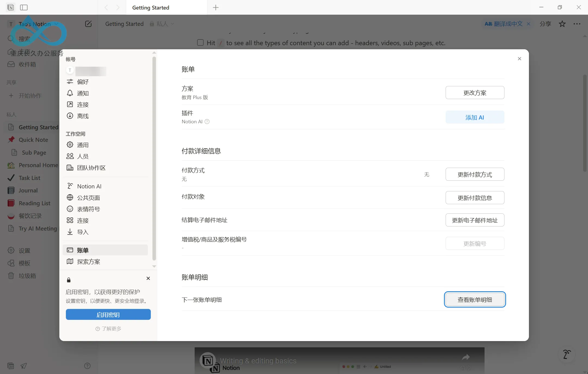Click 查看账单明细 view invoices button
Image resolution: width=588 pixels, height=374 pixels.
pos(475,300)
